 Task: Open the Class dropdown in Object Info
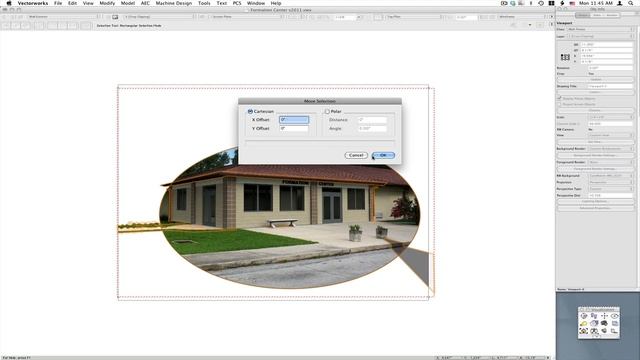[x=600, y=29]
